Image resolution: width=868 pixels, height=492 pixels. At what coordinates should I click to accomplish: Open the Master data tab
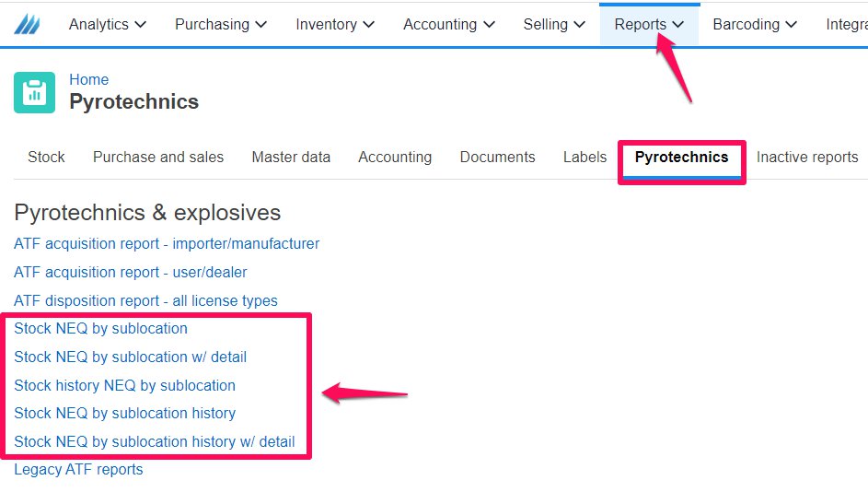pos(291,157)
